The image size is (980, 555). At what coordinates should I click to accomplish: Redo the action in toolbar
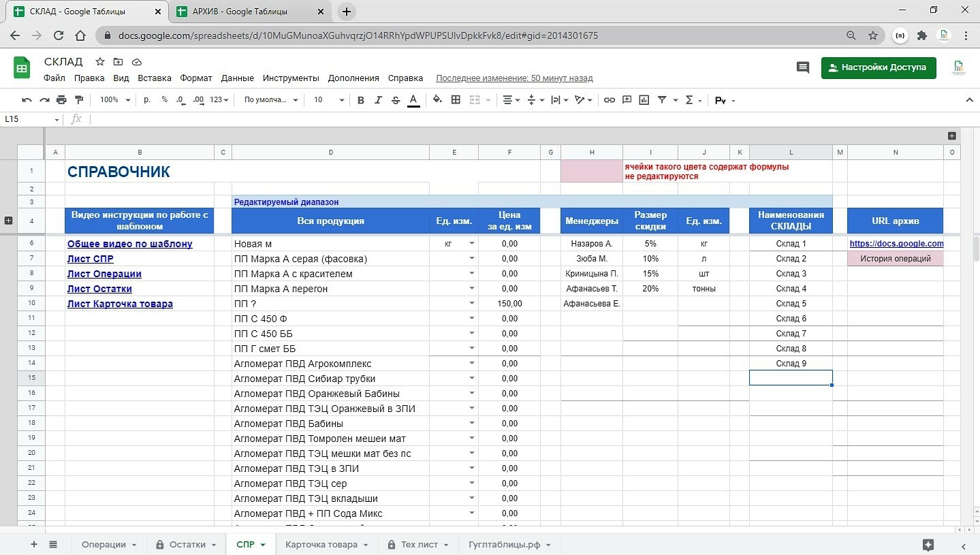coord(44,100)
